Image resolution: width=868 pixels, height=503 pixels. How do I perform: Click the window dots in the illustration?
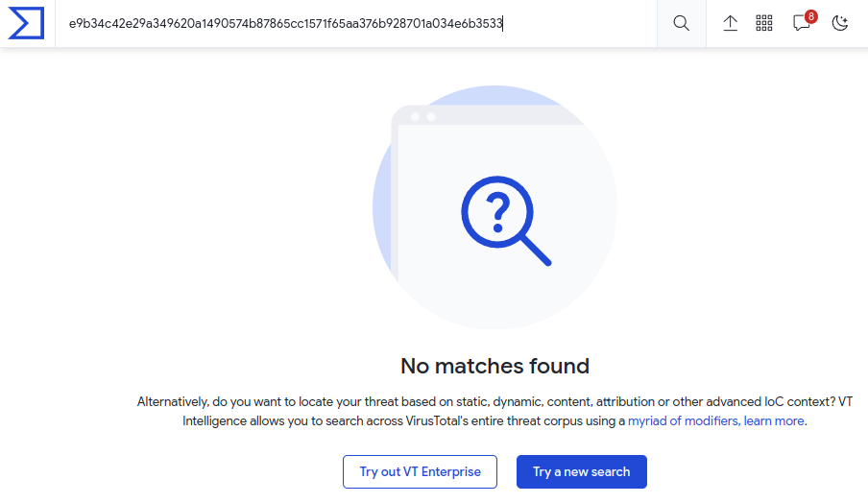click(x=423, y=117)
